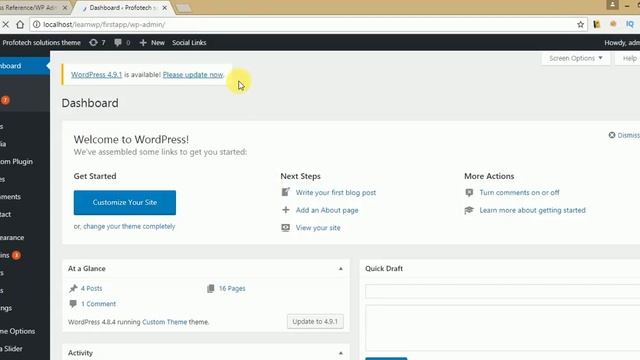Image resolution: width=640 pixels, height=360 pixels.
Task: Open the comments bubble in admin bar
Action: tap(122, 42)
